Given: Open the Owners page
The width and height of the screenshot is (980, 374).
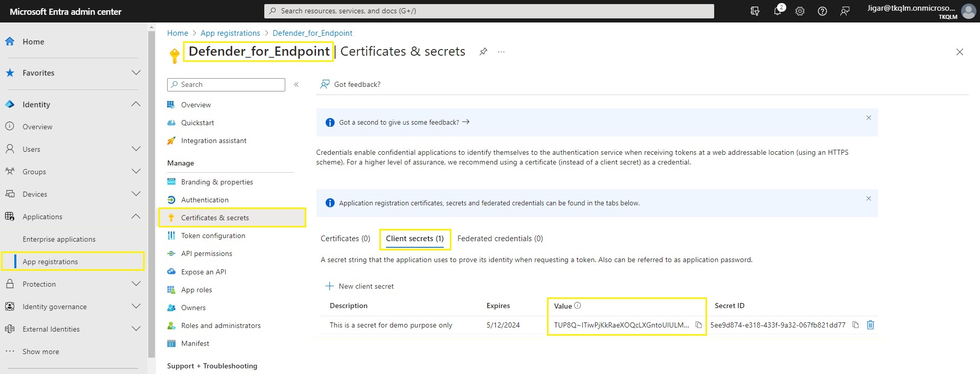Looking at the screenshot, I should 193,308.
